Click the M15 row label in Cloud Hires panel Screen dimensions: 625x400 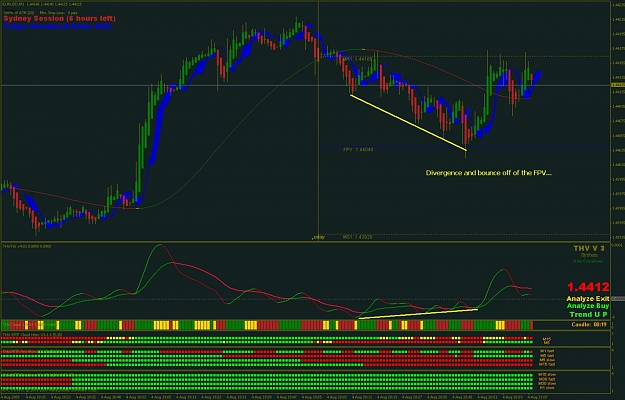point(547,339)
